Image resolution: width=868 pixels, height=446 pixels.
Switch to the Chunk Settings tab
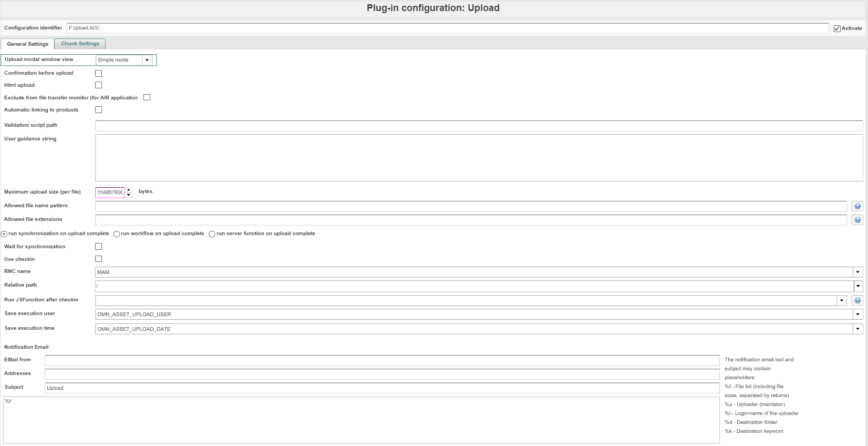point(80,44)
